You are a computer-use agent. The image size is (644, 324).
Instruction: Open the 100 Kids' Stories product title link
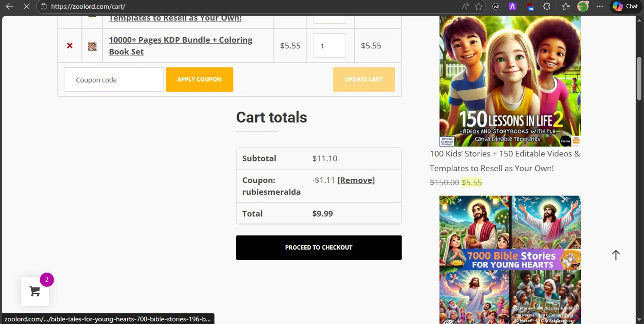pos(505,161)
